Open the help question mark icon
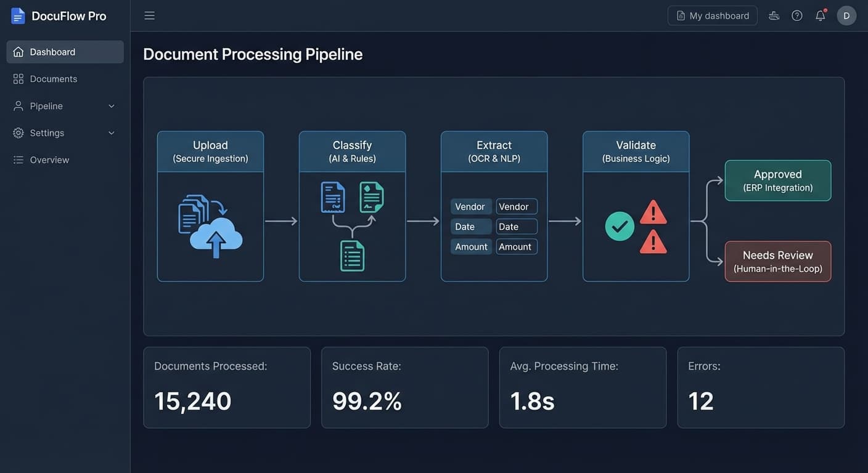 [x=797, y=15]
